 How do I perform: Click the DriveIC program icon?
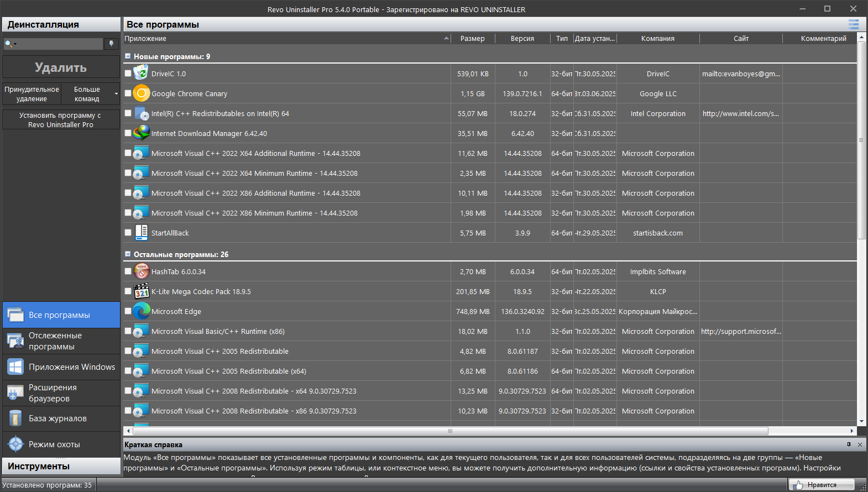141,72
